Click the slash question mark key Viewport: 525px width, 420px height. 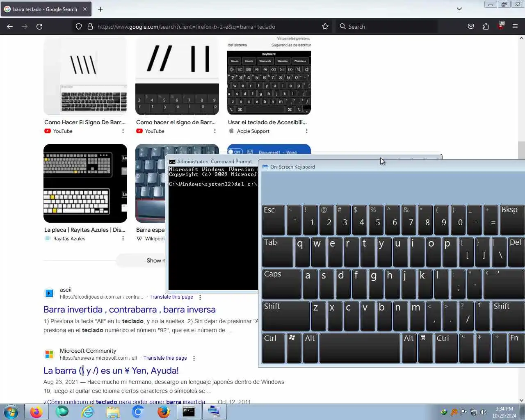pyautogui.click(x=466, y=316)
